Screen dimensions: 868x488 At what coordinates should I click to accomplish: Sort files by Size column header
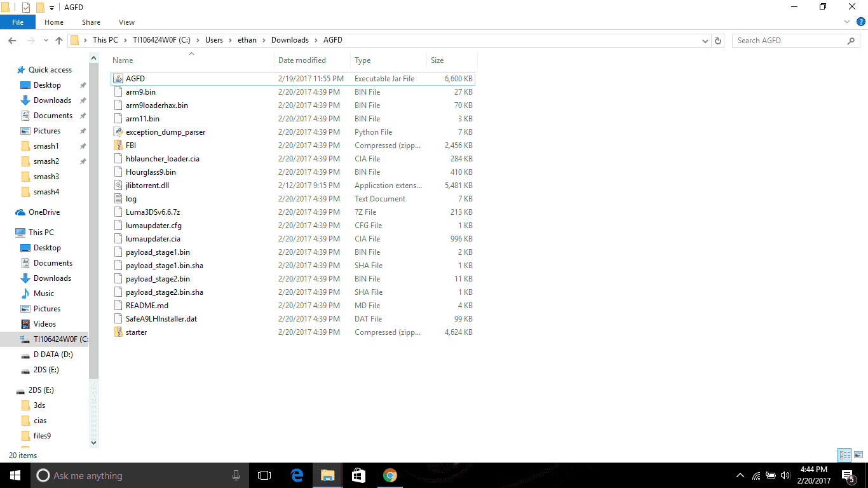[x=452, y=60]
